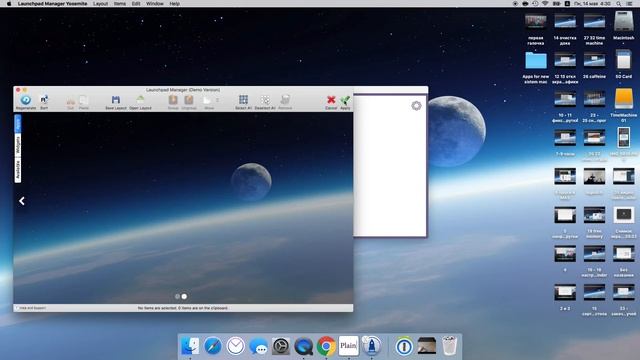The height and width of the screenshot is (360, 640).
Task: Click the stacked folder thumbnail in Dock
Action: click(427, 346)
